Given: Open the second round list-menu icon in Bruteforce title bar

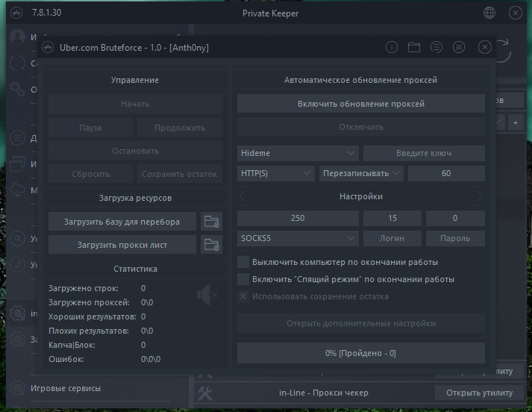Looking at the screenshot, I should click(458, 47).
